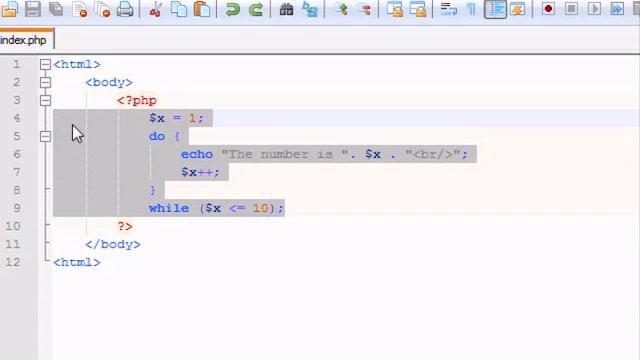Show all characters with pilcrow icon

point(471,9)
